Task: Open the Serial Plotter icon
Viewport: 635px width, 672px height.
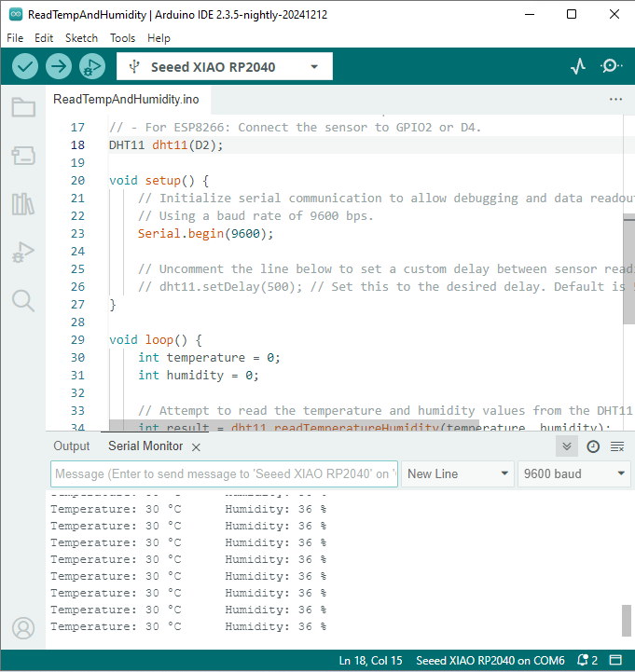Action: tap(578, 66)
